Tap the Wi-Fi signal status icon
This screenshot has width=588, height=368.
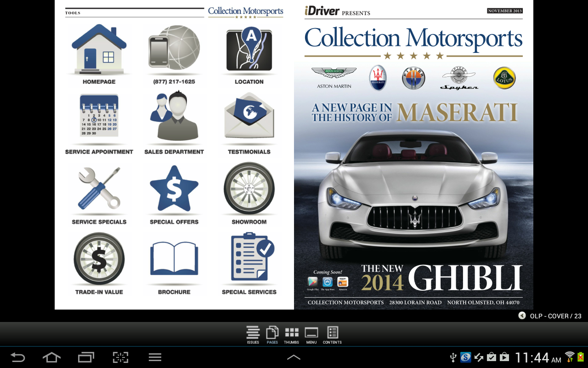[570, 356]
